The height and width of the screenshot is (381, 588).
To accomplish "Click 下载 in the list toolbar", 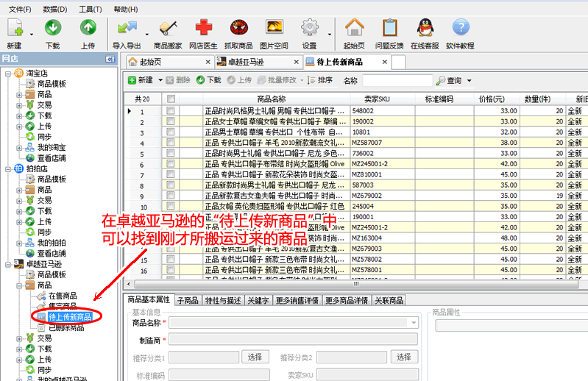I will [209, 80].
